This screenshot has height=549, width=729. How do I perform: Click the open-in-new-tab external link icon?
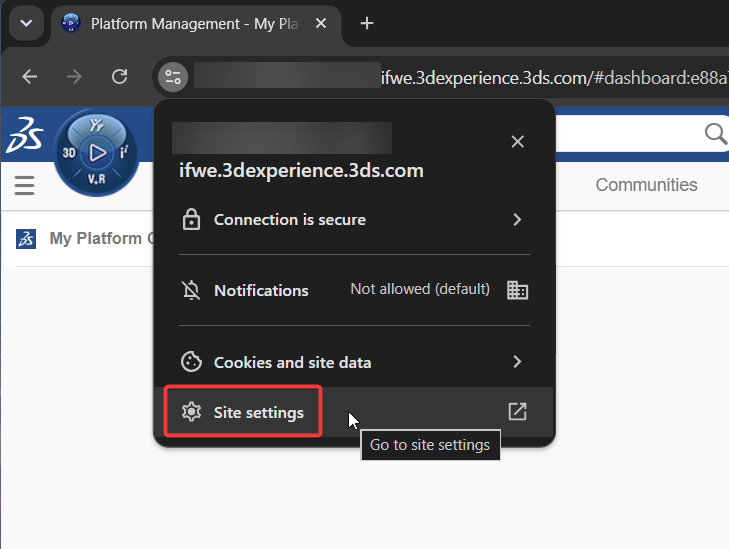[517, 412]
